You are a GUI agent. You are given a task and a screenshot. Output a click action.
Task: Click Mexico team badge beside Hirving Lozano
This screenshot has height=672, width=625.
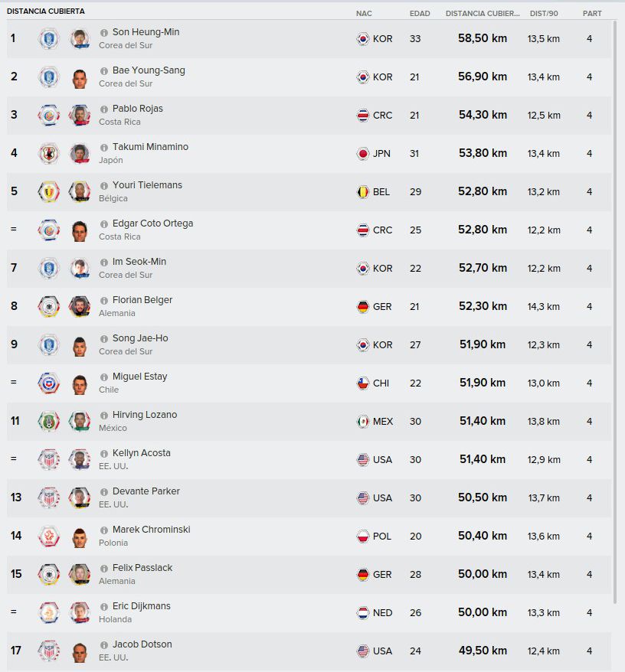48,421
